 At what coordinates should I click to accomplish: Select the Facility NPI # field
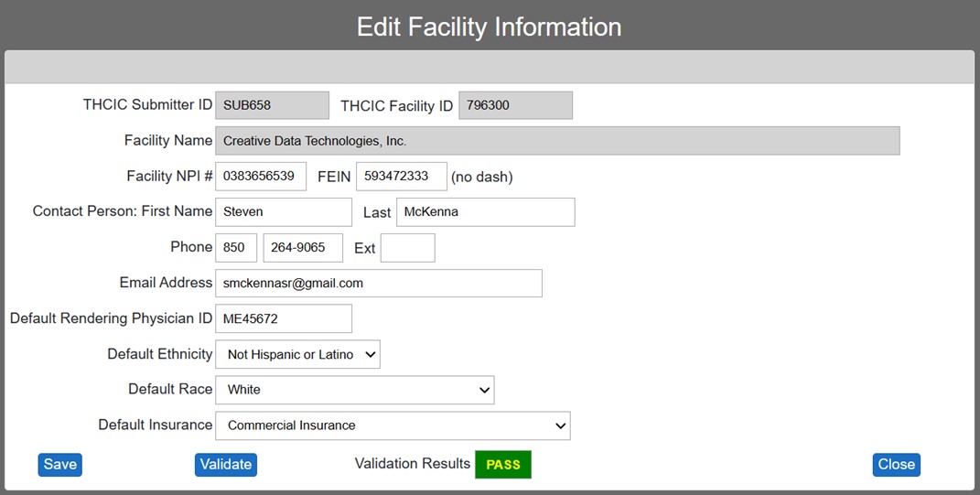pos(261,177)
